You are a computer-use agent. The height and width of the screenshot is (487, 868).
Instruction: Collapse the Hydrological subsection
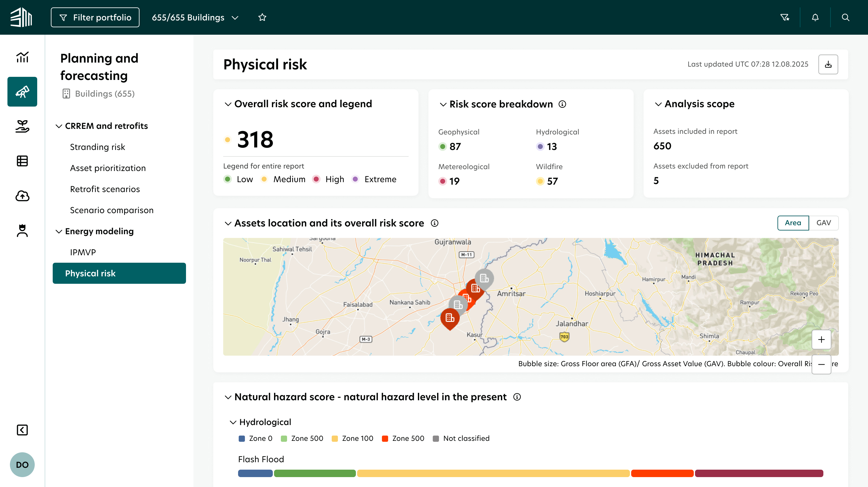233,422
